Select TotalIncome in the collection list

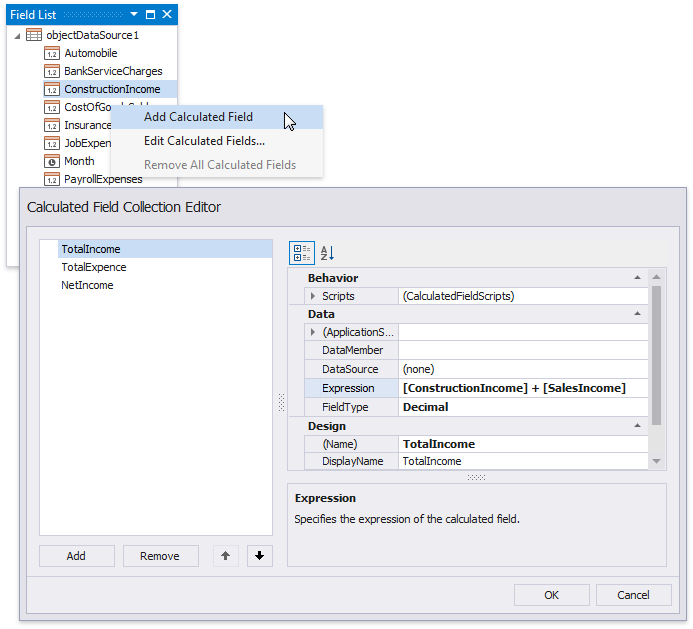tap(165, 249)
